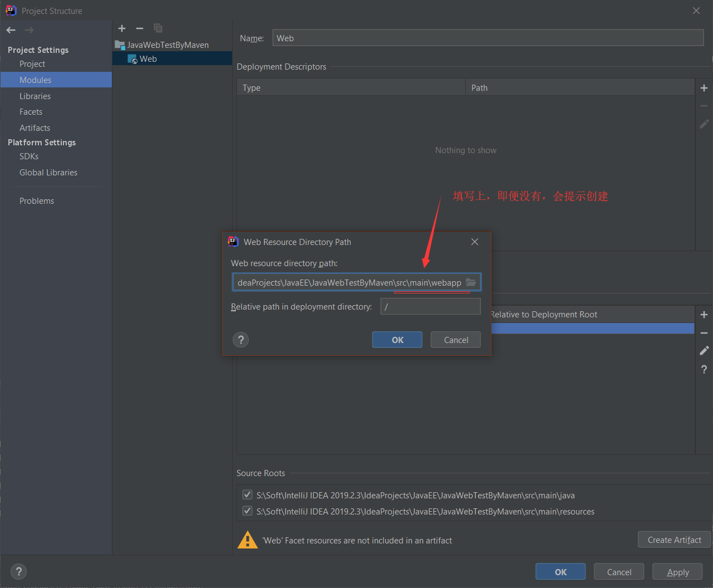The image size is (713, 588).
Task: Navigate back with the left arrow icon
Action: tap(11, 30)
